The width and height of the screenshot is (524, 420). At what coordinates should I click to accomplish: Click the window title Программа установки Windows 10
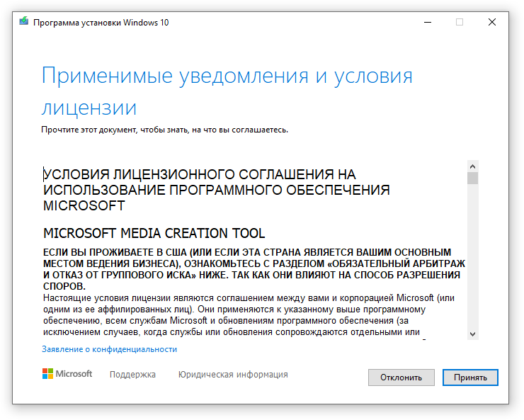coord(101,23)
